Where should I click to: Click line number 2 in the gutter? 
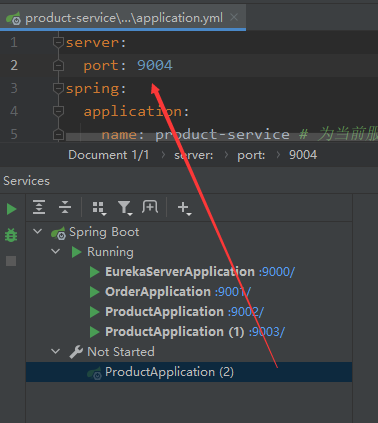14,65
